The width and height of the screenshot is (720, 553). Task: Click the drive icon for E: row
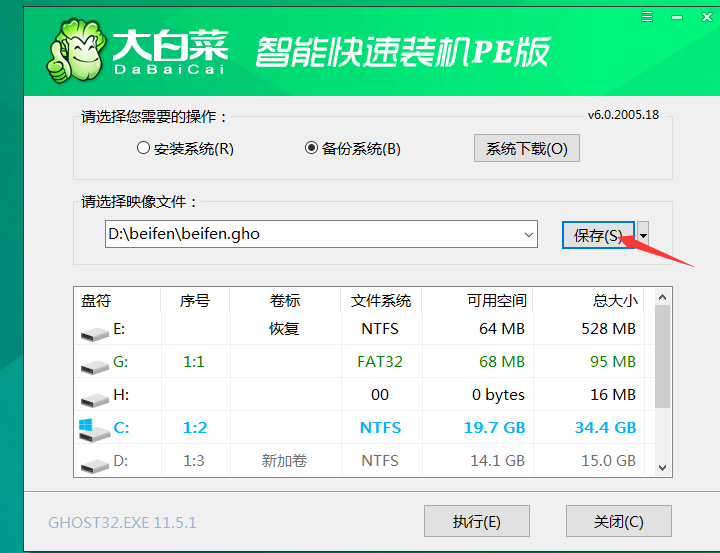click(x=95, y=334)
